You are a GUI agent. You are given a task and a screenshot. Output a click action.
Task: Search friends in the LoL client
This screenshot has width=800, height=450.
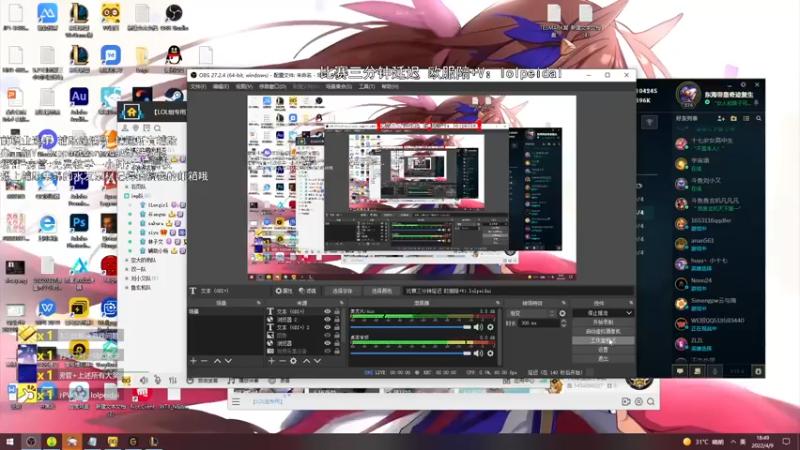pos(759,118)
